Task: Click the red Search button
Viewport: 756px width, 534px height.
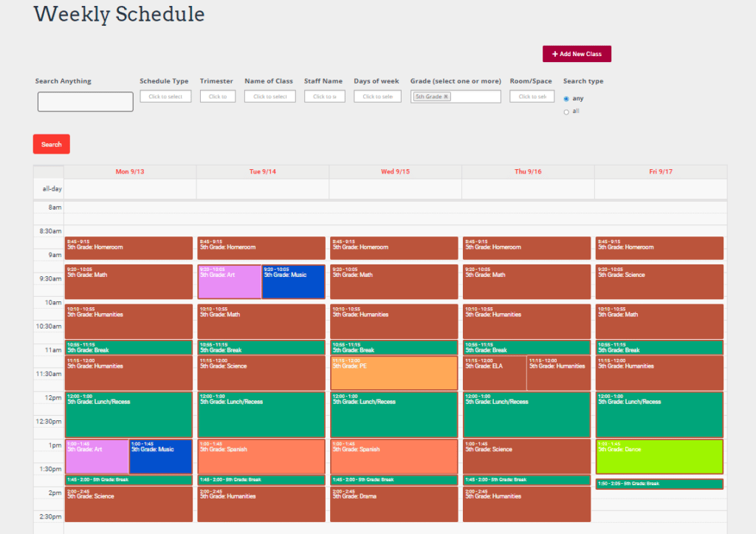Action: (52, 144)
